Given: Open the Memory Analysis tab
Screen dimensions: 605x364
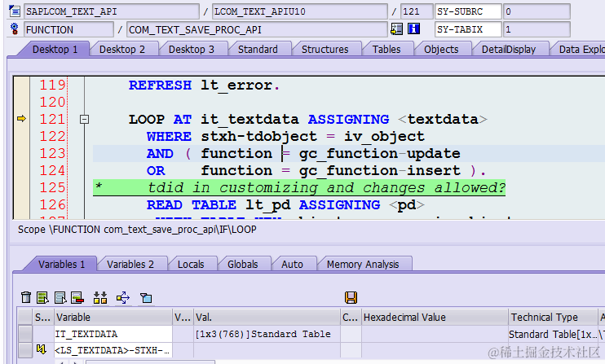Looking at the screenshot, I should [363, 264].
